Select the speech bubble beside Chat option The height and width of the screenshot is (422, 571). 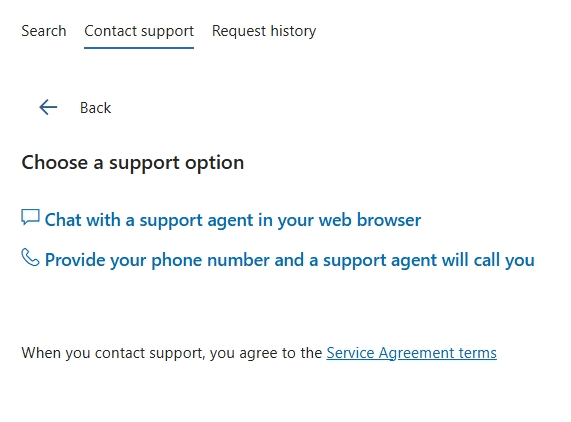(x=30, y=217)
